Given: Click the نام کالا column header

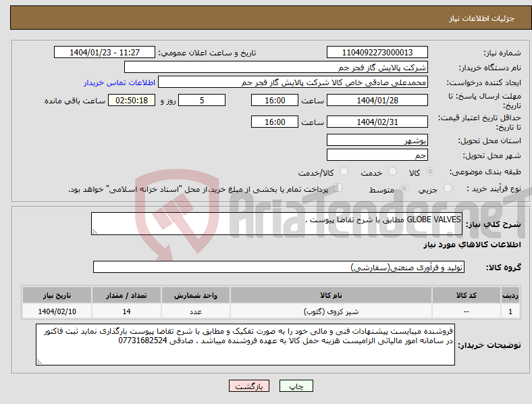Looking at the screenshot, I should pyautogui.click(x=331, y=295).
